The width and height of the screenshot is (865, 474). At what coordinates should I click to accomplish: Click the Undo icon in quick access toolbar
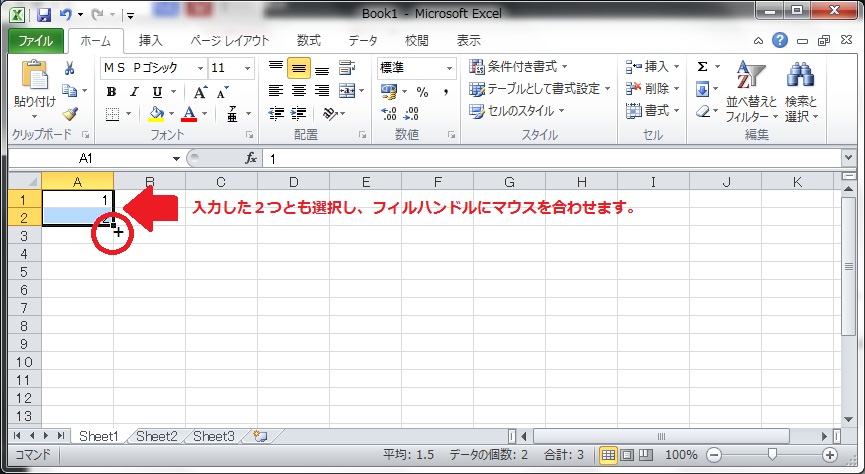pos(66,14)
